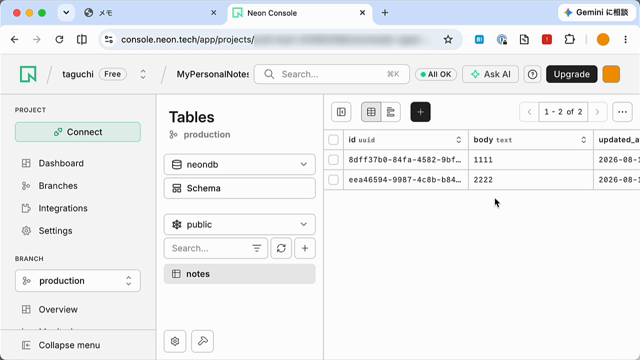Viewport: 640px width, 360px height.
Task: Select the Neon Console browser tab
Action: 299,13
